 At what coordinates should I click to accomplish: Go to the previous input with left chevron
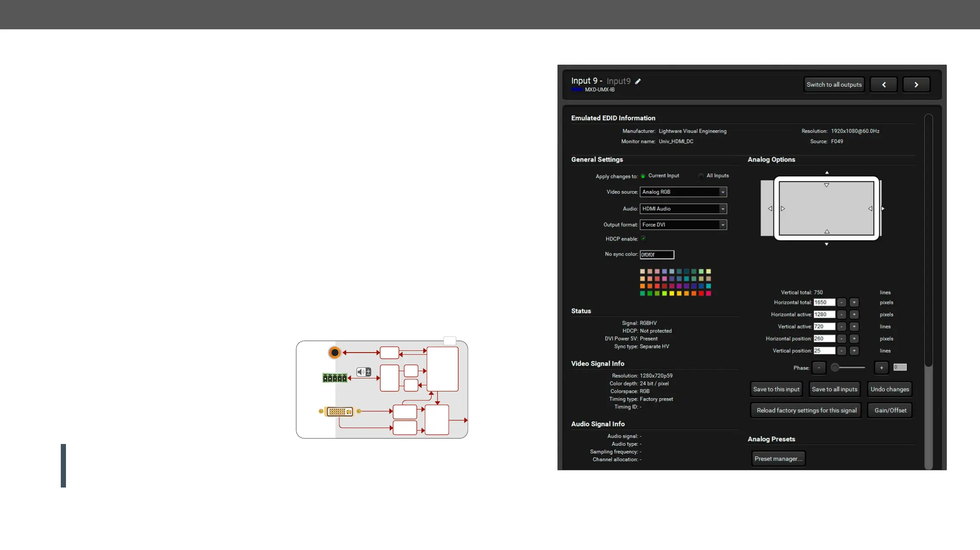click(883, 85)
